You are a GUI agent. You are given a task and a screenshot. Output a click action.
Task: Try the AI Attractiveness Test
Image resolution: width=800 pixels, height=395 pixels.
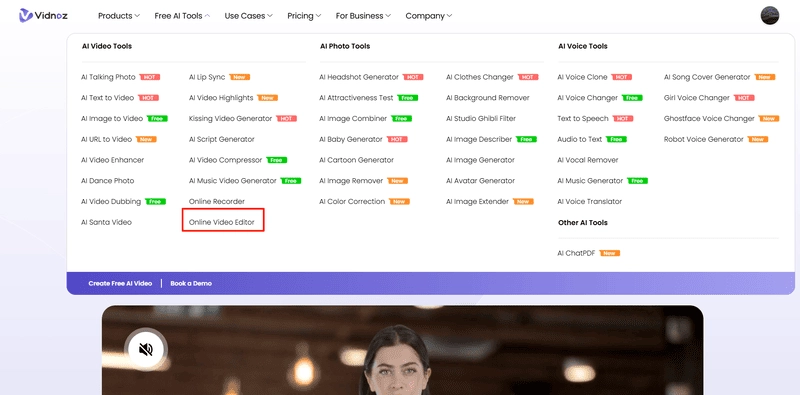[x=356, y=97]
